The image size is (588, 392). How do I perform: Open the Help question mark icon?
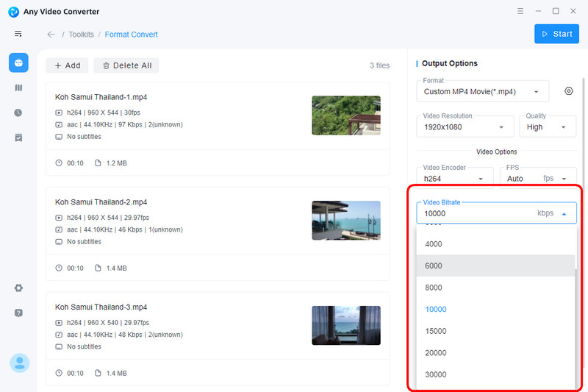click(18, 313)
